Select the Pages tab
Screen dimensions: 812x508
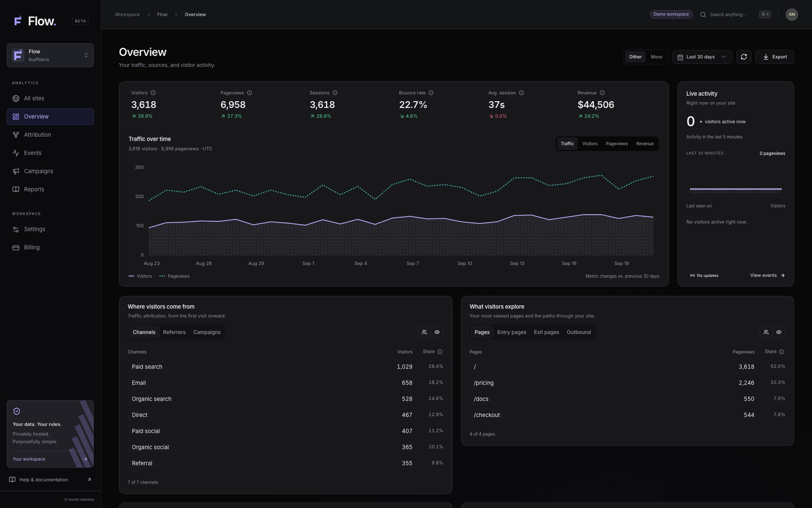click(x=482, y=332)
